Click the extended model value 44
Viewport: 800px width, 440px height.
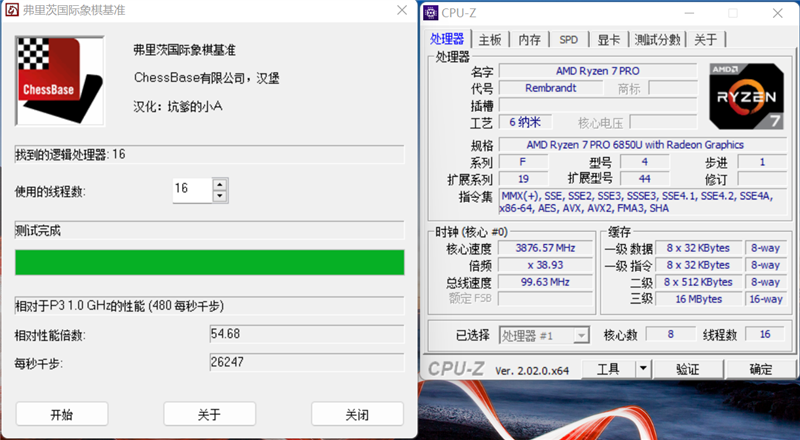[644, 179]
